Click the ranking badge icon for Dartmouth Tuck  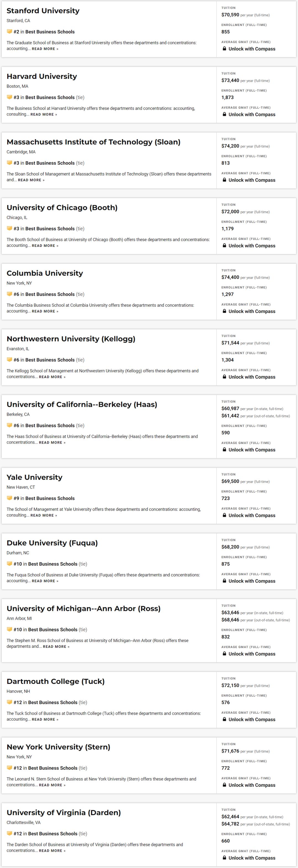click(x=9, y=703)
